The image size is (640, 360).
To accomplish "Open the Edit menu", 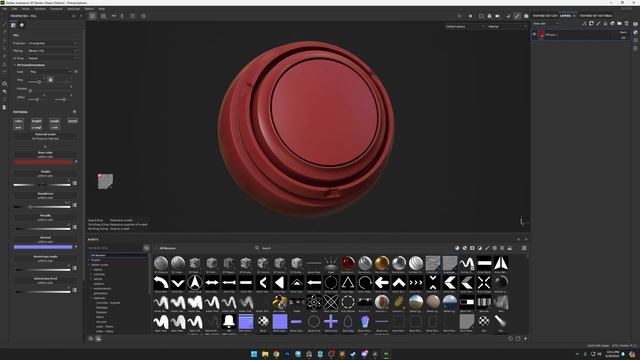I will click(15, 9).
